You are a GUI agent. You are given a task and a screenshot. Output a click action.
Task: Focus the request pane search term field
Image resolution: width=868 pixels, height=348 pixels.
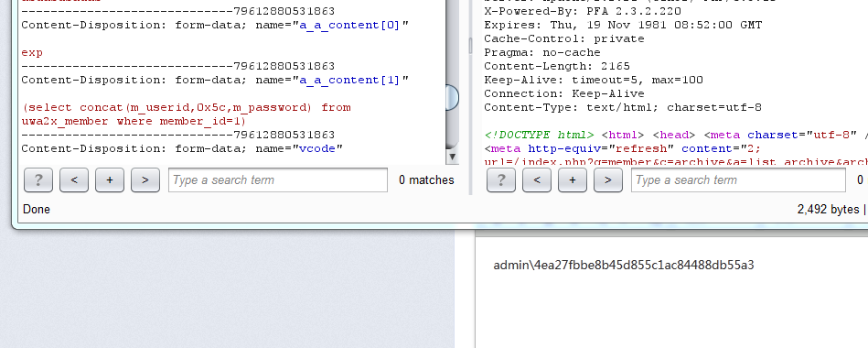pyautogui.click(x=278, y=180)
